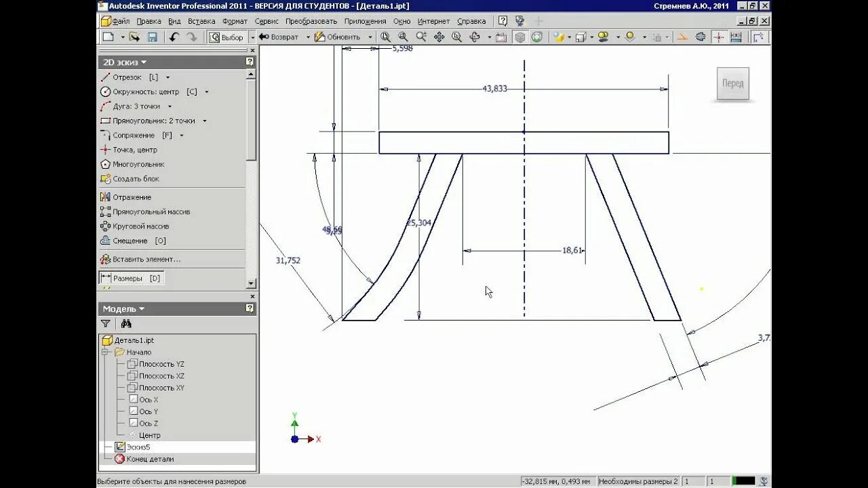Click the binoculars find icon in browser
Viewport: 868px width, 488px height.
click(126, 324)
